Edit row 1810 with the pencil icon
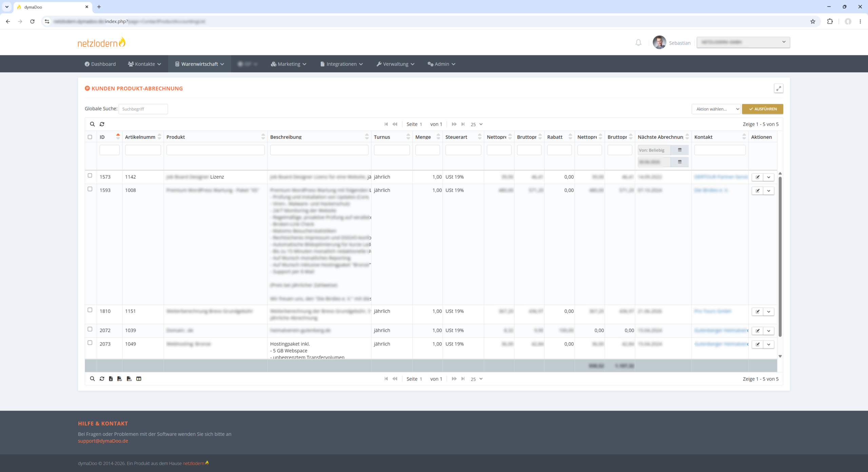 point(757,311)
